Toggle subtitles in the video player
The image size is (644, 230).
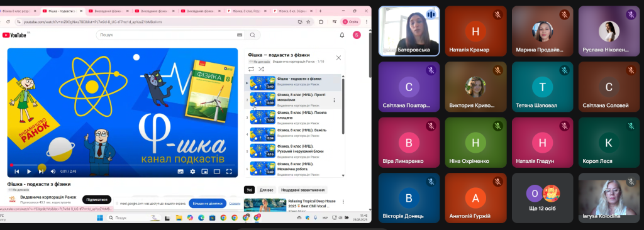180,172
